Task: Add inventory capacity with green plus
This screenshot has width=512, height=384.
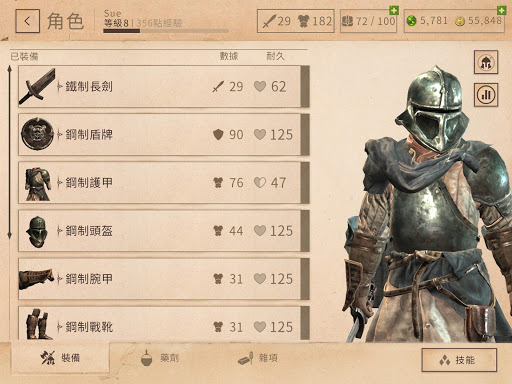Action: (394, 10)
